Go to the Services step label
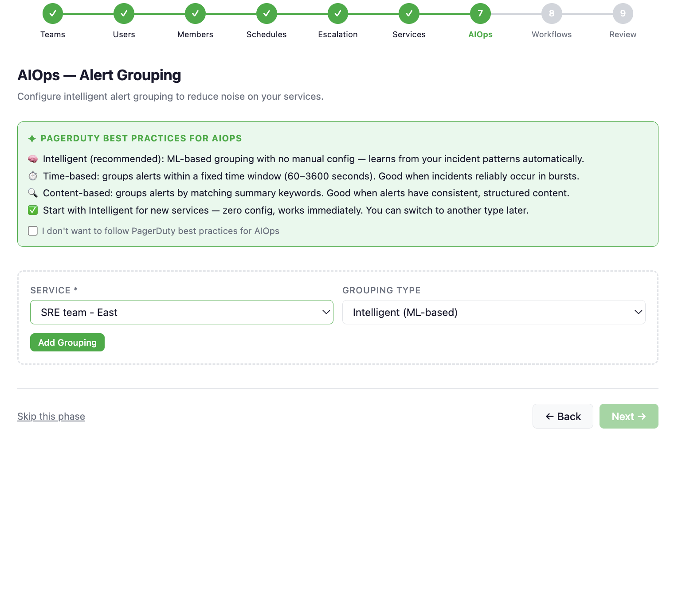The image size is (674, 616). click(x=409, y=35)
